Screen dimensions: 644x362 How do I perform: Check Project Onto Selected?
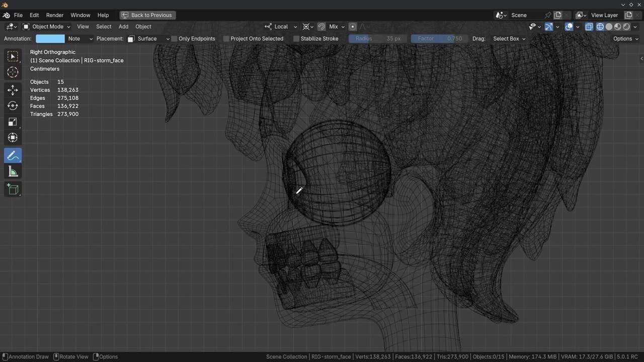(226, 39)
